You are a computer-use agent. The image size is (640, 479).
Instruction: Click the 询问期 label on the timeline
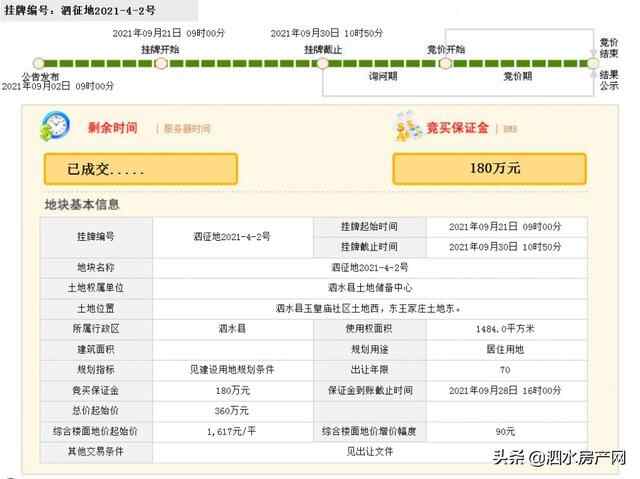pyautogui.click(x=383, y=76)
